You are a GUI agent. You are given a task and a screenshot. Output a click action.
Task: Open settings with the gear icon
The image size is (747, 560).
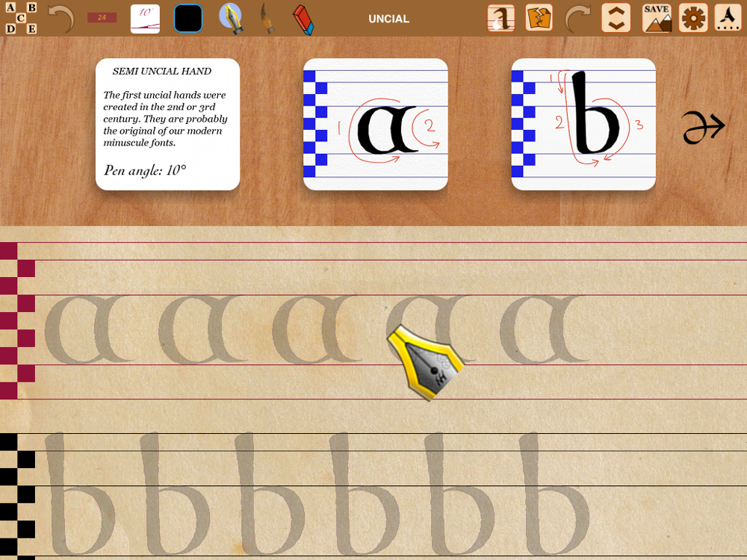(x=694, y=18)
